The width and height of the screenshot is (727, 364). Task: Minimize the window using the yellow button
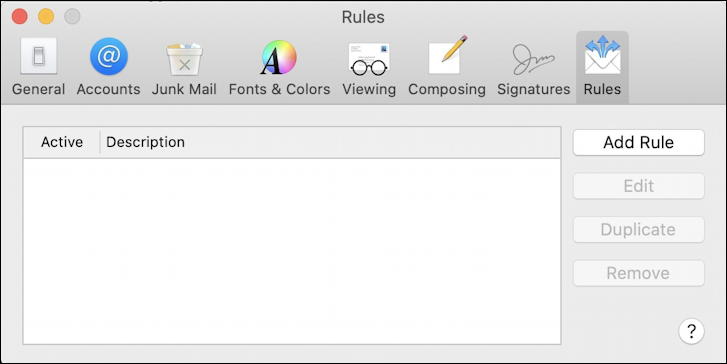46,17
